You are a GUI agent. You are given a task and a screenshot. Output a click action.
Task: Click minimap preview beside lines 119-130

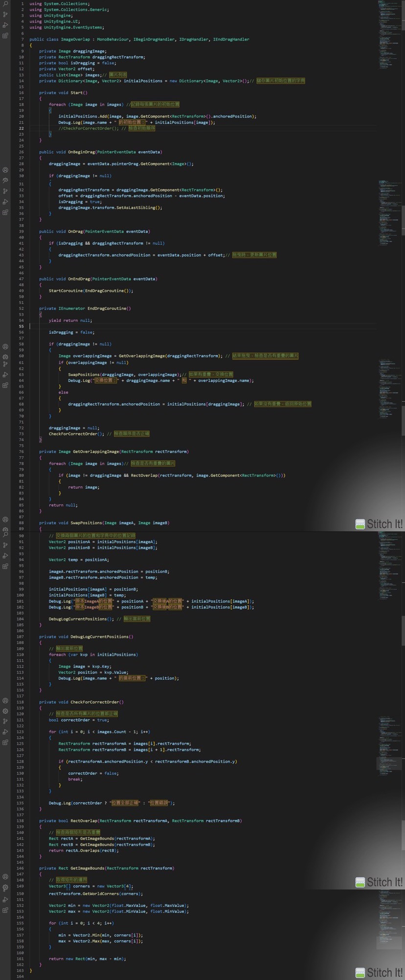(x=390, y=746)
